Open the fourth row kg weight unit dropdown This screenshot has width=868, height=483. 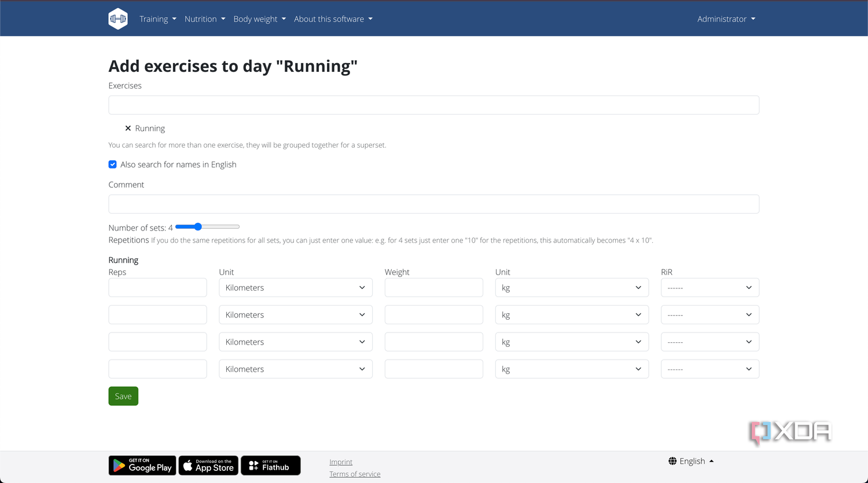(572, 369)
